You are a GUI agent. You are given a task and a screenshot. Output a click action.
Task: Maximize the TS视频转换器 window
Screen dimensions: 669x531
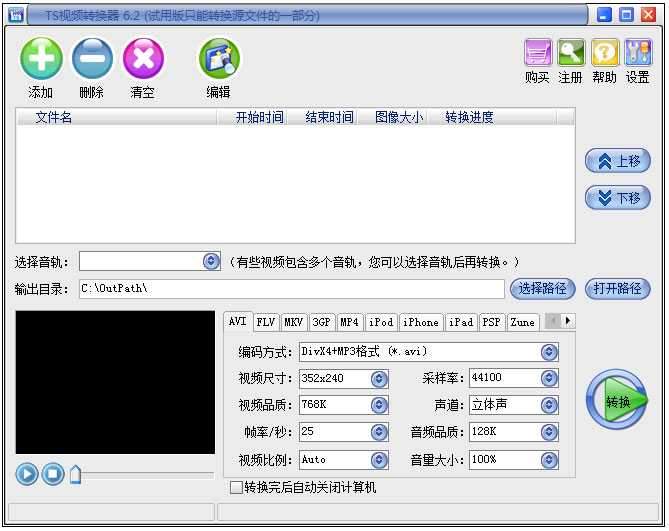626,15
